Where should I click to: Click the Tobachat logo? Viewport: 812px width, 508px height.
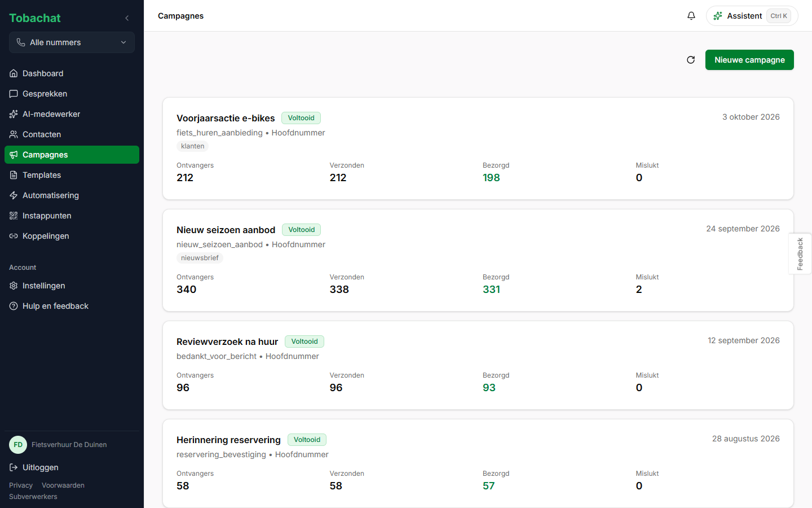tap(35, 18)
